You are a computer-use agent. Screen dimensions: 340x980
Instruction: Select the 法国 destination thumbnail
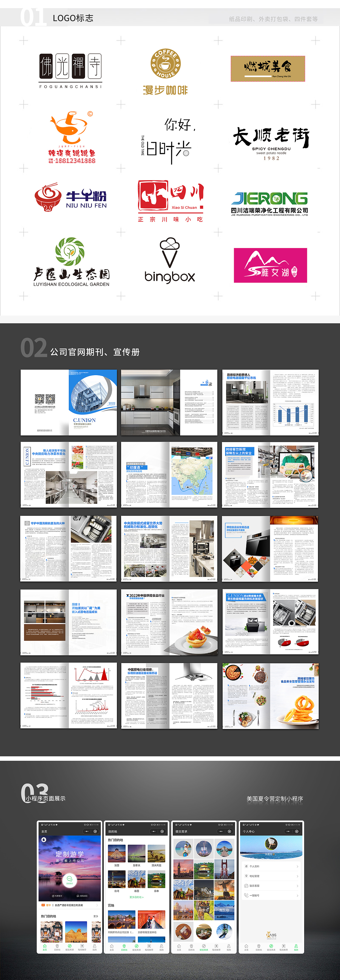(x=117, y=853)
